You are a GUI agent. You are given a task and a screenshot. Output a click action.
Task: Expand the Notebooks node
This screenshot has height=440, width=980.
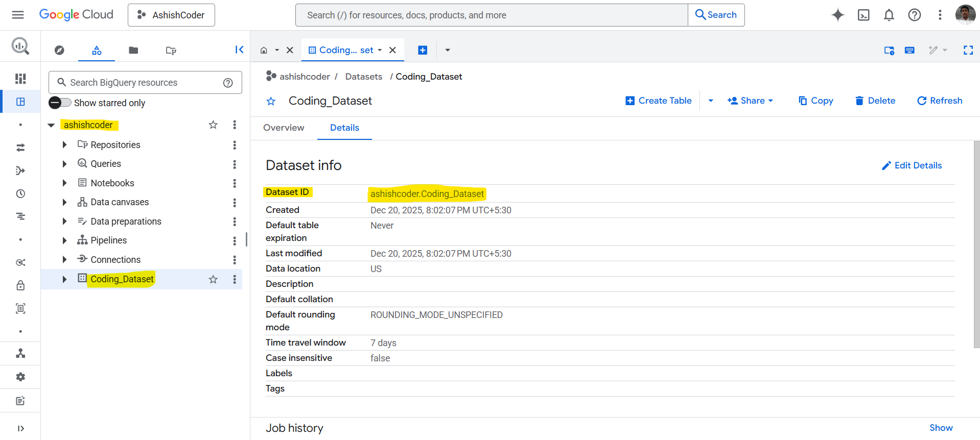(64, 183)
